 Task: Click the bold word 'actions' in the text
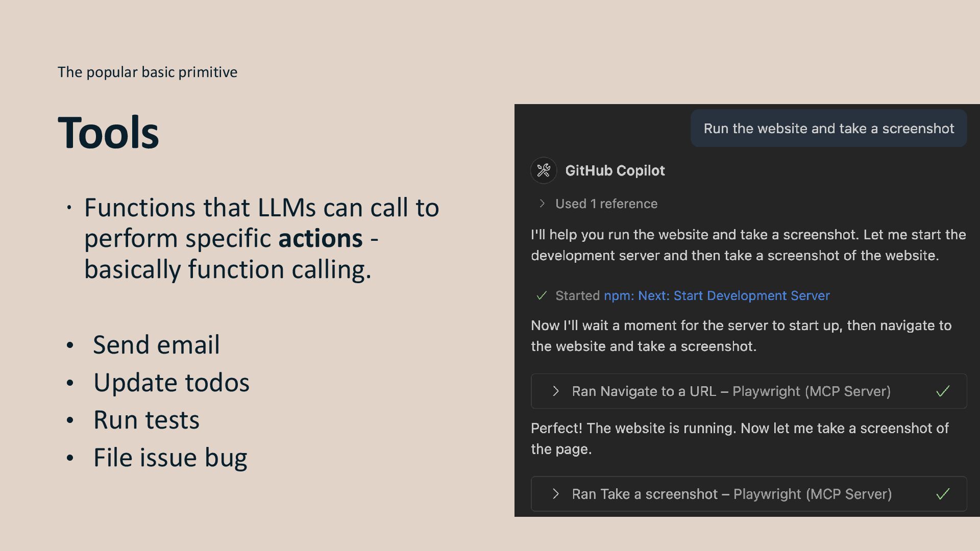point(321,238)
